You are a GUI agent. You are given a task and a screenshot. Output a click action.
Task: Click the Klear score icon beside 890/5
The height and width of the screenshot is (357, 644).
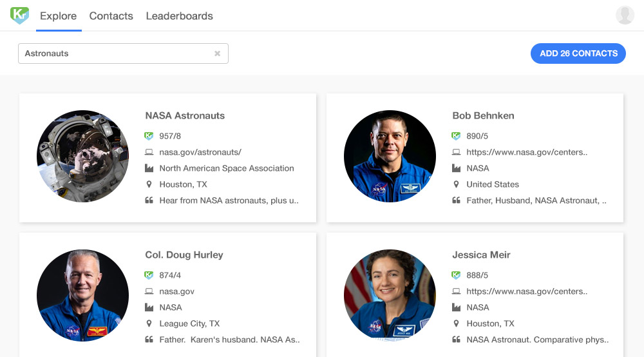pyautogui.click(x=456, y=135)
